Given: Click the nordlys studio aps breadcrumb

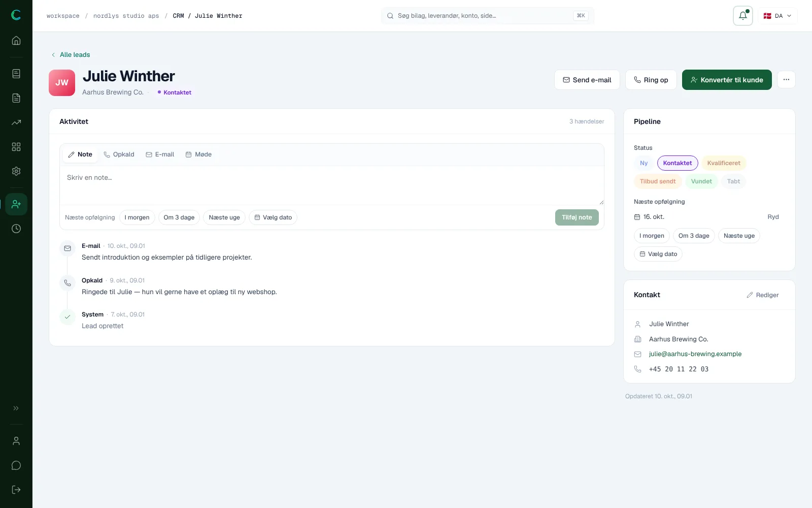Looking at the screenshot, I should (x=126, y=16).
